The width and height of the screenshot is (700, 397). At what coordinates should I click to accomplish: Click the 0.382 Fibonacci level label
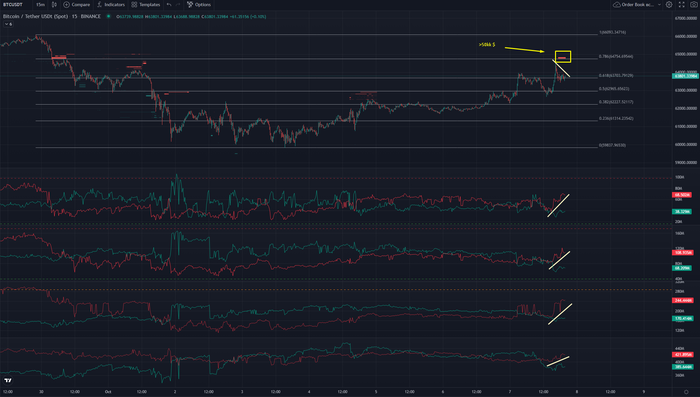pyautogui.click(x=616, y=102)
